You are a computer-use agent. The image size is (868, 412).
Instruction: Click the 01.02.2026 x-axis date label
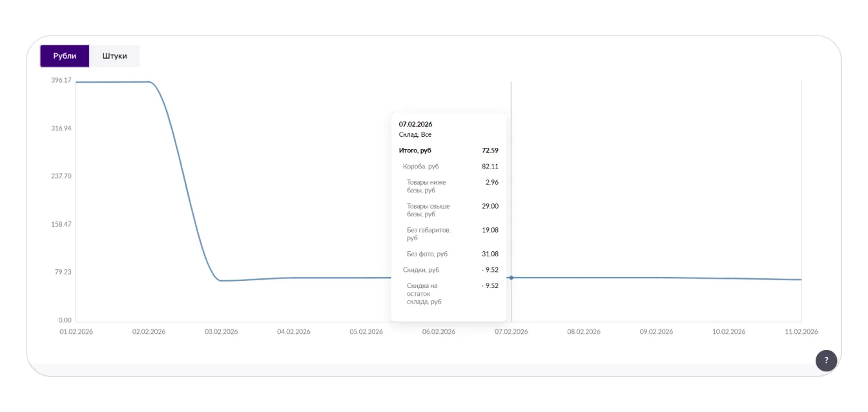point(76,332)
